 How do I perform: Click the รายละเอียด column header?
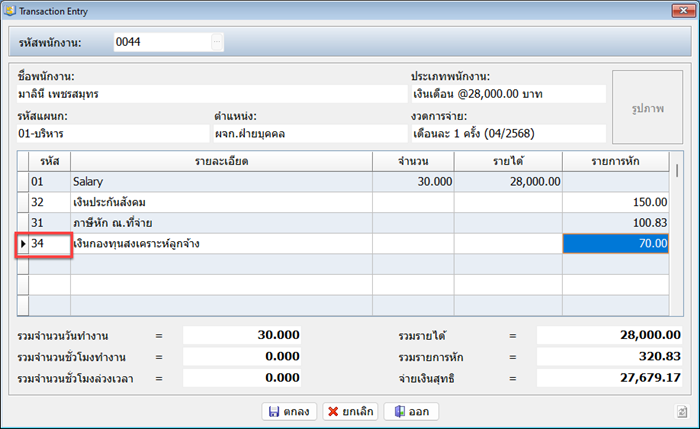[220, 161]
